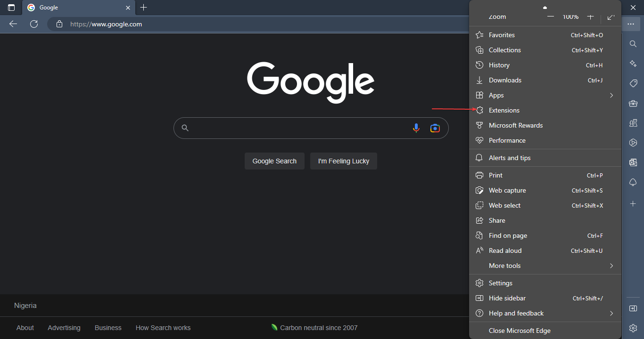Click the sidebar plus icon to customize

tap(633, 203)
